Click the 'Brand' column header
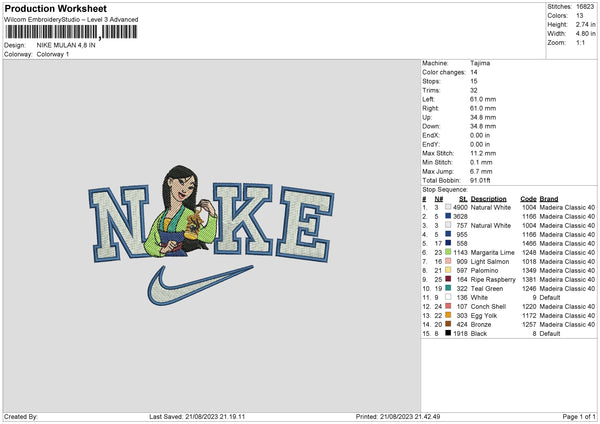 point(549,199)
